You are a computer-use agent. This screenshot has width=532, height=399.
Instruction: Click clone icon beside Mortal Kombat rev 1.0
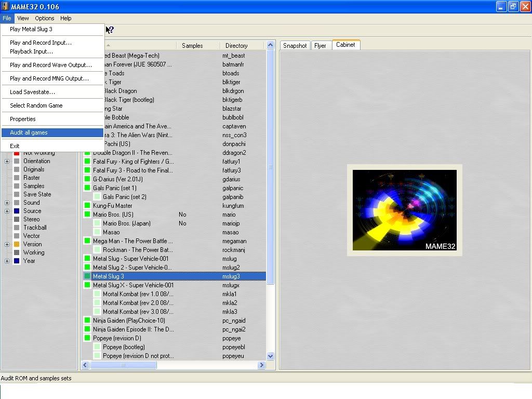point(97,294)
